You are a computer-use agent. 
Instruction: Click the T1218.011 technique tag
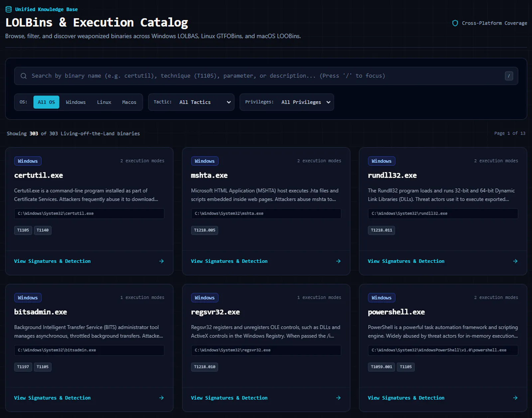click(381, 230)
